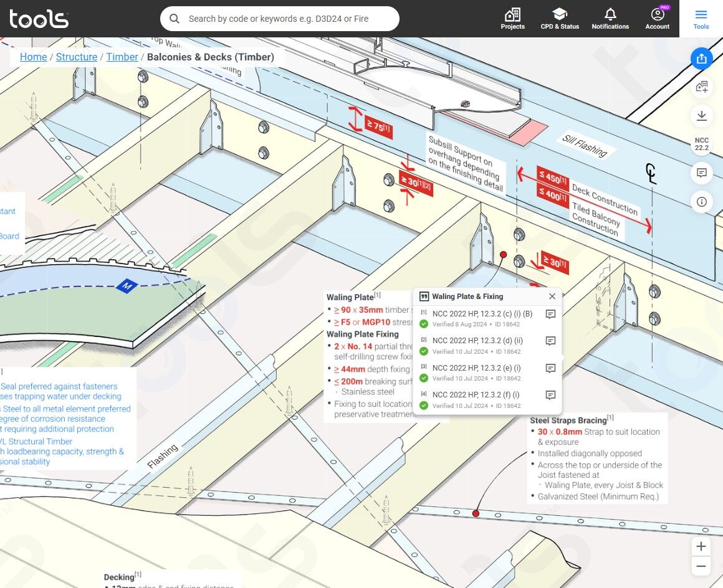Open comment for NCC 12.3.2 (c) (i) (B)
The image size is (723, 588).
(550, 315)
